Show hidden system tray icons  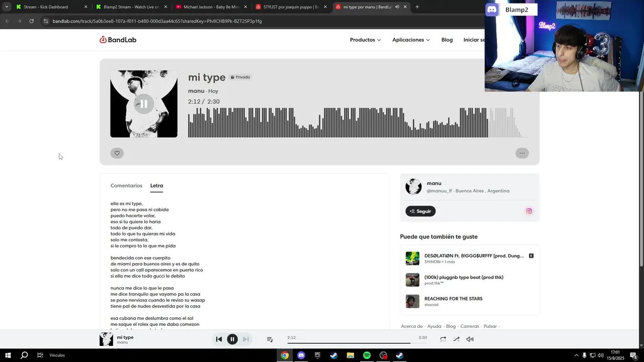coord(576,355)
